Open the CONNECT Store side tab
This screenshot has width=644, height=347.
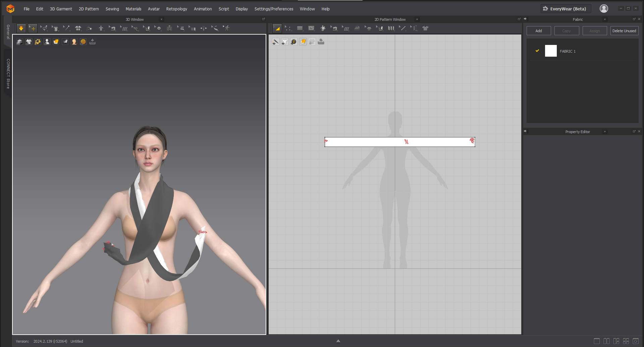tap(8, 74)
